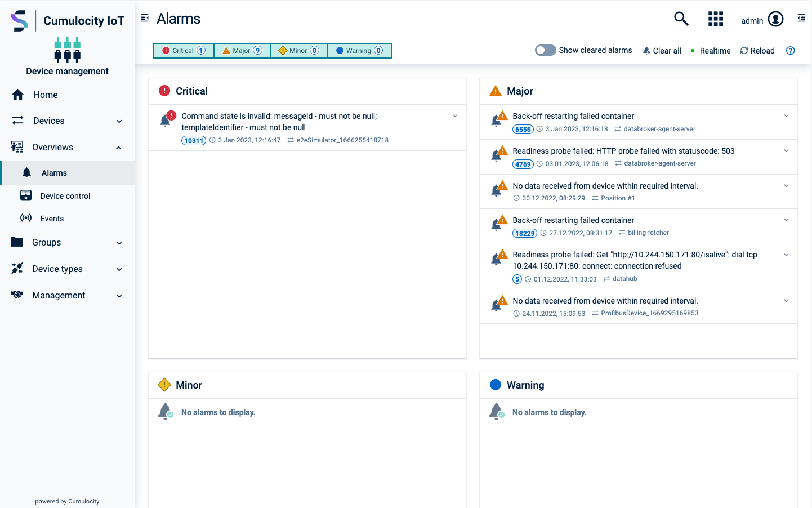Click the Events broadcast icon in sidebar
The image size is (812, 508).
26,218
